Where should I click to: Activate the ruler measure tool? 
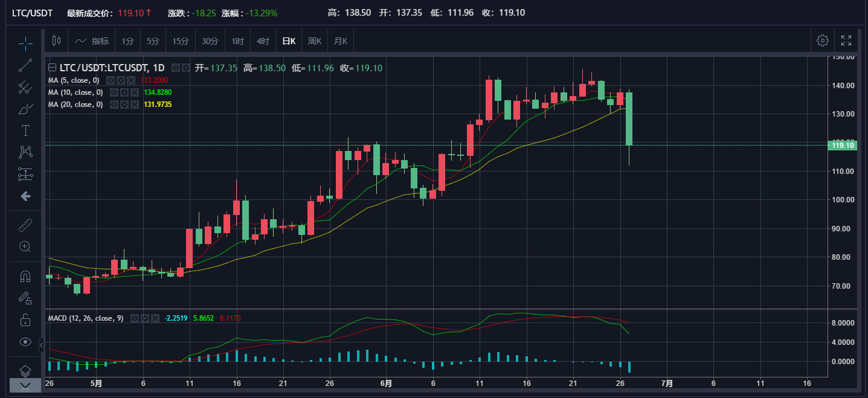pos(25,225)
